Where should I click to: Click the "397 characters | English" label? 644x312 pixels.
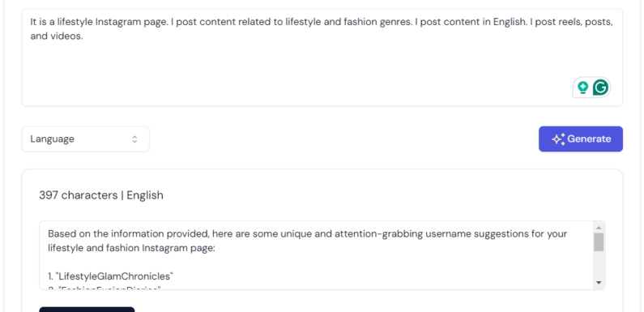point(101,194)
